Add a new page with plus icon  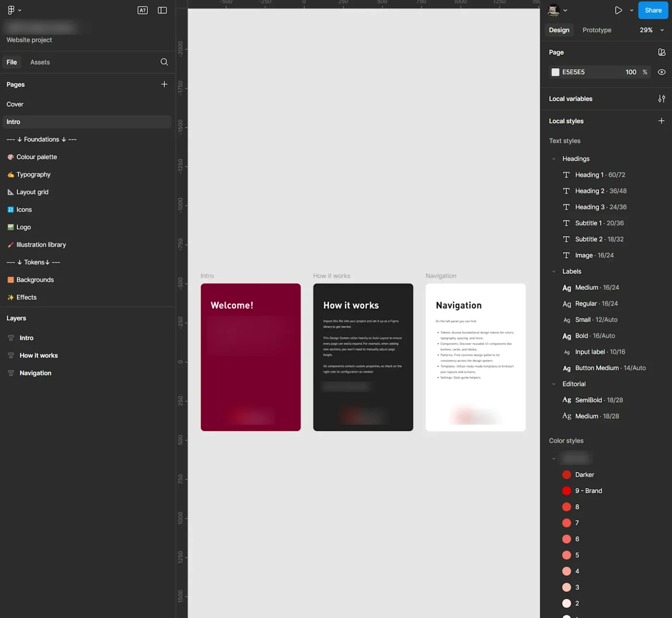click(164, 84)
